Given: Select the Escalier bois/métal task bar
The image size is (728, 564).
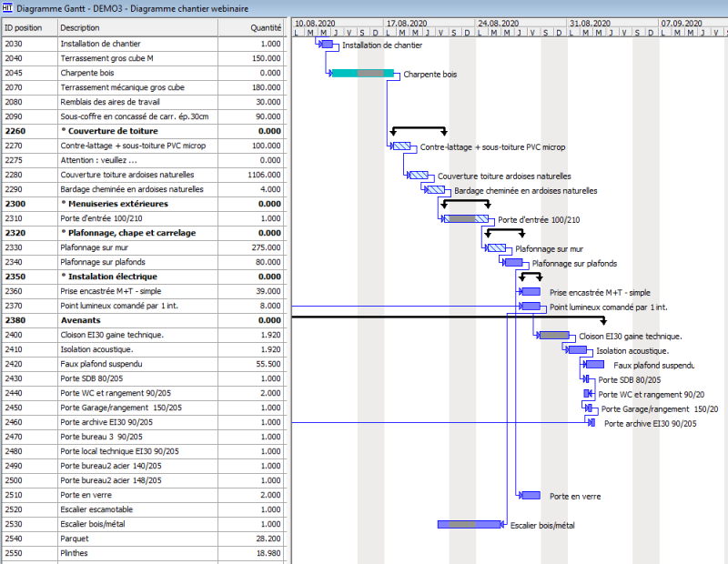Looking at the screenshot, I should point(469,525).
